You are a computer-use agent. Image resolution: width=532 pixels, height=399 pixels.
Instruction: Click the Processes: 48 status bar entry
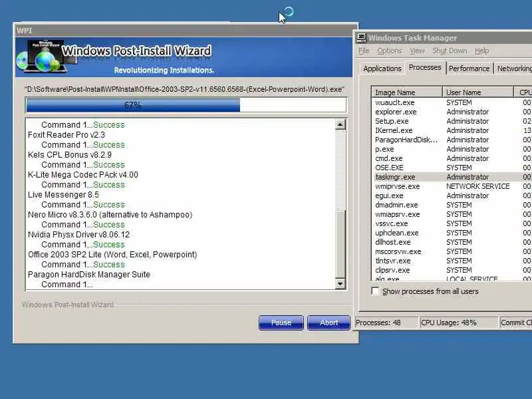click(x=386, y=323)
